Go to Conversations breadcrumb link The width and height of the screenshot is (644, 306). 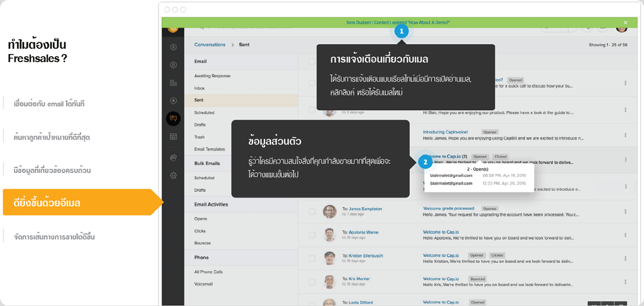pos(210,44)
